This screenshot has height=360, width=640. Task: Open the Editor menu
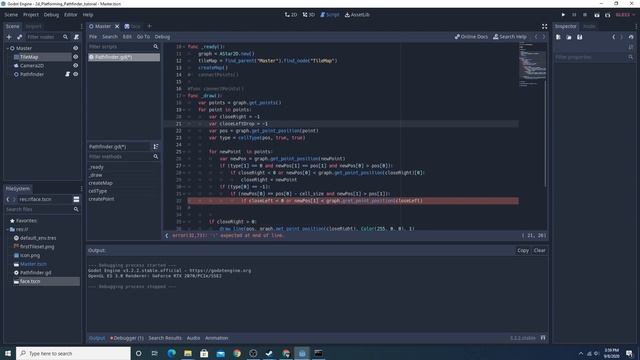(x=71, y=15)
